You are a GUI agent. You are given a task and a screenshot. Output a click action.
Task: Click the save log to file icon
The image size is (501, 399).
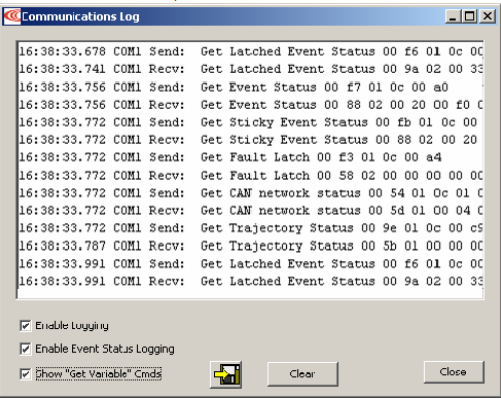(x=226, y=374)
